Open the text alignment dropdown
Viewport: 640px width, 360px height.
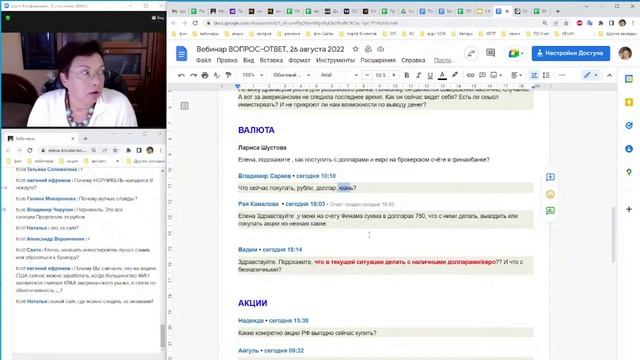pyautogui.click(x=517, y=75)
